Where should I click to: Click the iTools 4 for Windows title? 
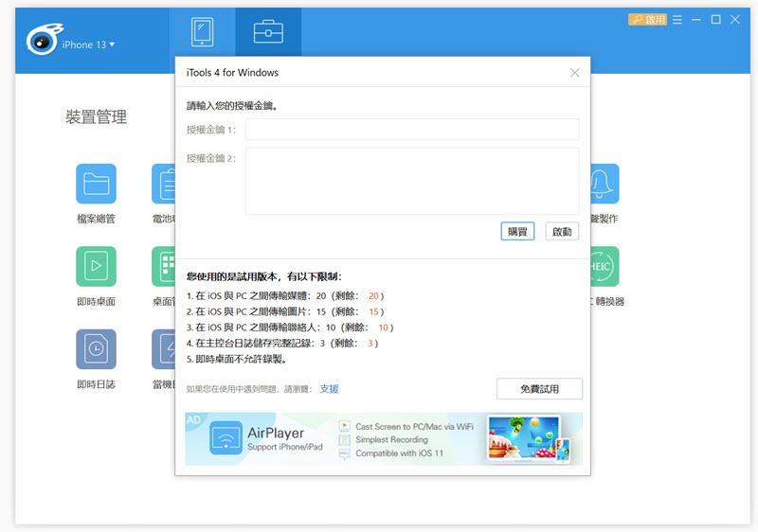[x=232, y=72]
